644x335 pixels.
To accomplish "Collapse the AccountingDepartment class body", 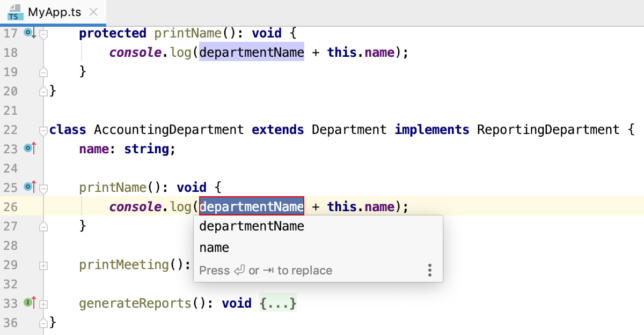I will [43, 130].
